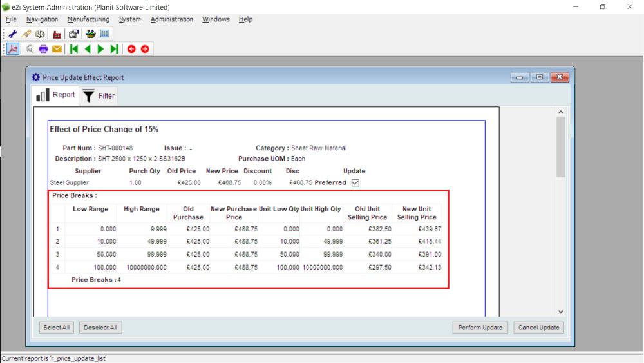The image size is (644, 363).
Task: Jump to the first page with the green arrow
Action: (74, 49)
